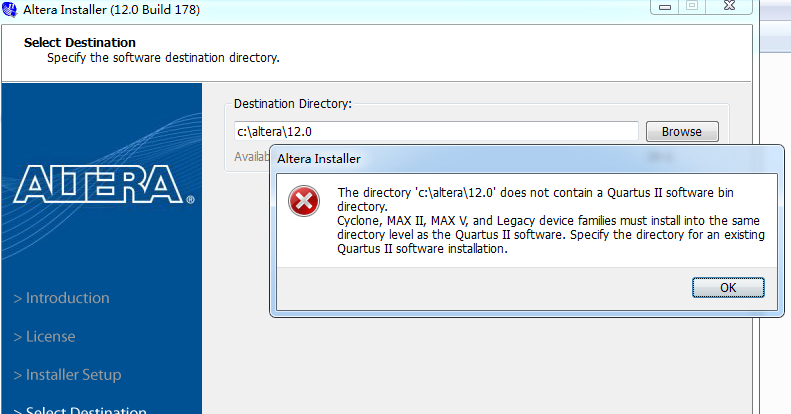Click the Browse button for destination directory
791x414 pixels.
click(682, 132)
